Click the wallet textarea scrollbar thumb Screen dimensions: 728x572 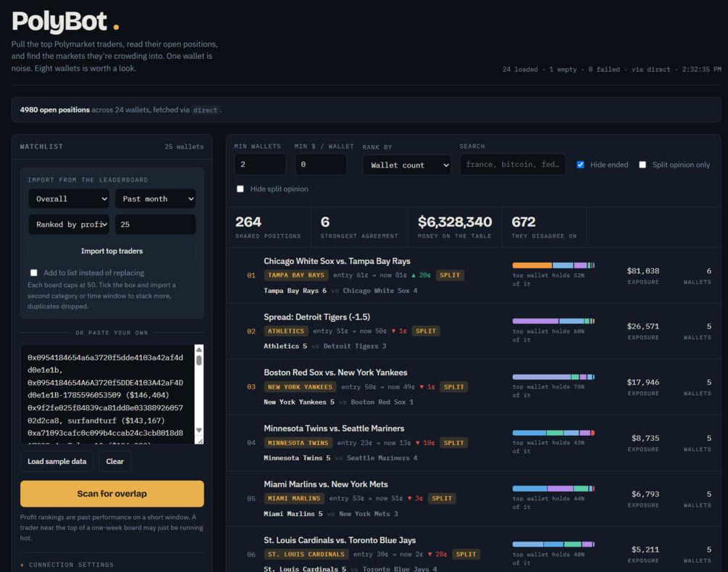tap(199, 360)
